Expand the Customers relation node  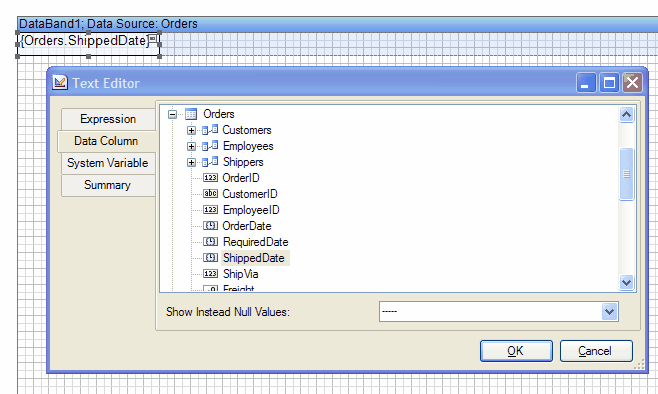pos(191,130)
